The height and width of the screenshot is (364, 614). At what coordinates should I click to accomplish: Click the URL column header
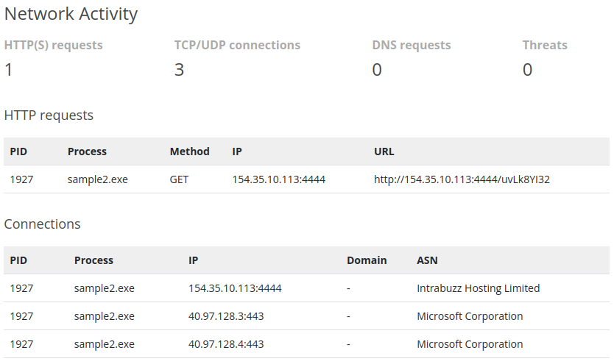(x=384, y=151)
